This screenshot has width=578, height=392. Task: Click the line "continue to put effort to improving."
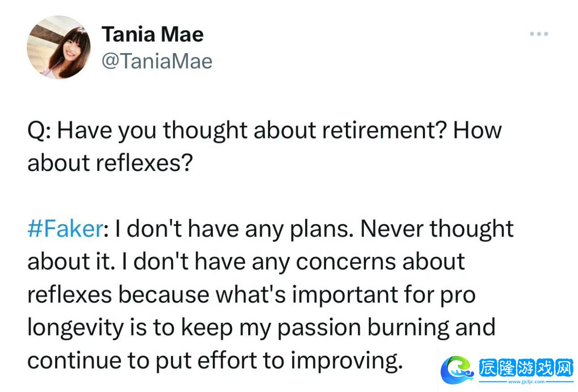coord(215,361)
